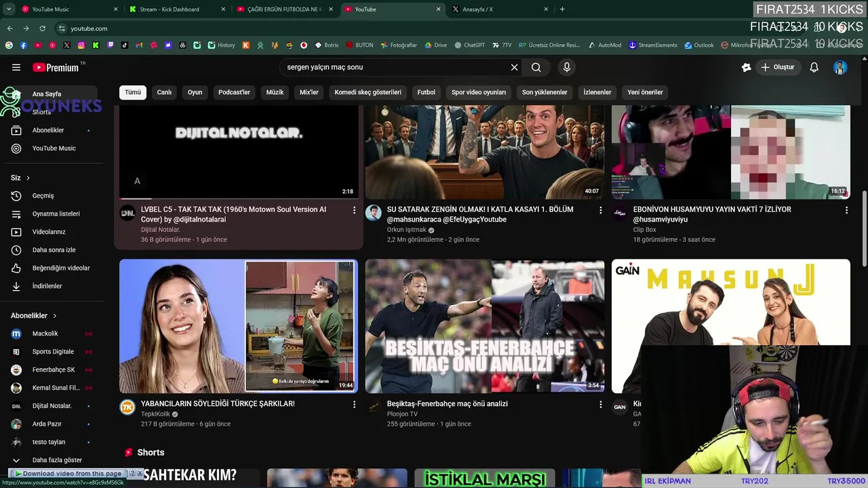Select the Oyun filter chip

click(195, 92)
